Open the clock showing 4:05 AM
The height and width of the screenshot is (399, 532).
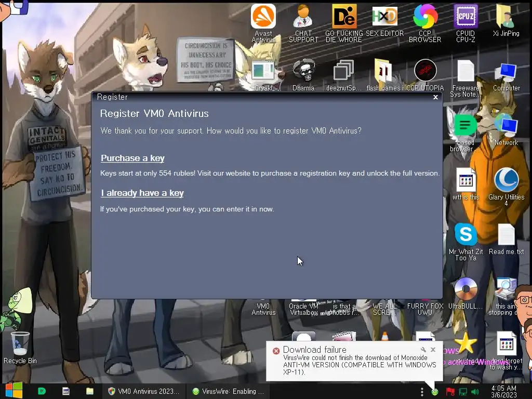pyautogui.click(x=504, y=392)
